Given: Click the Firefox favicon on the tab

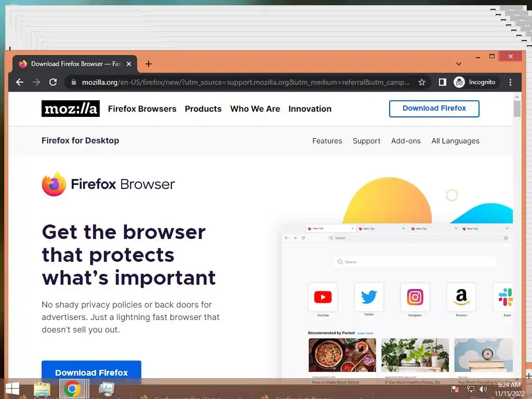Looking at the screenshot, I should pyautogui.click(x=23, y=64).
